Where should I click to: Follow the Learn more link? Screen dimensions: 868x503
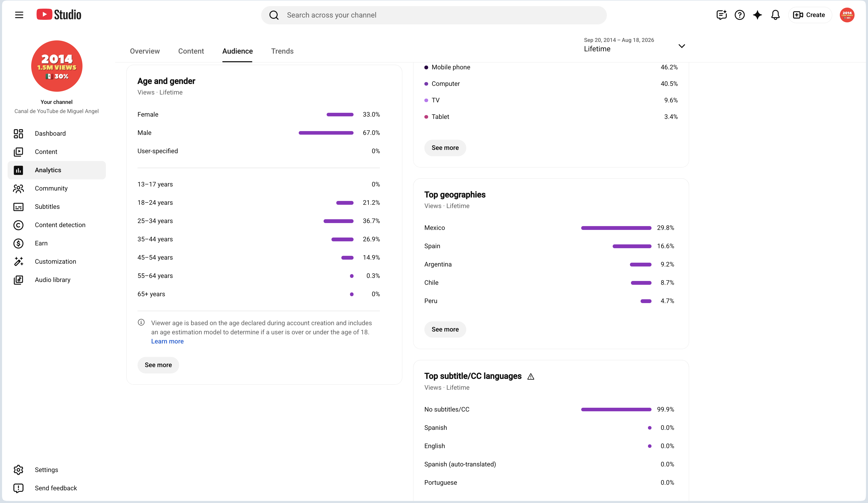click(168, 341)
